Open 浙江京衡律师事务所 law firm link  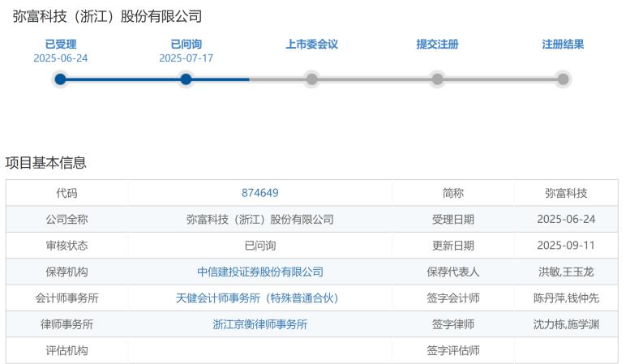260,324
